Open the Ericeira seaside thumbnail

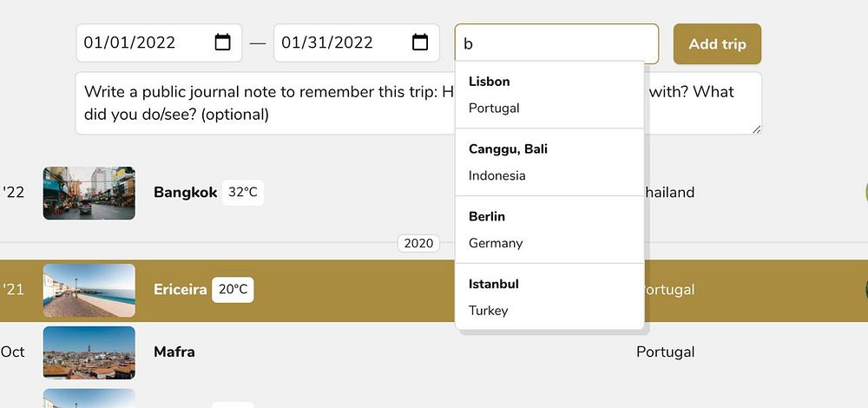(x=89, y=290)
